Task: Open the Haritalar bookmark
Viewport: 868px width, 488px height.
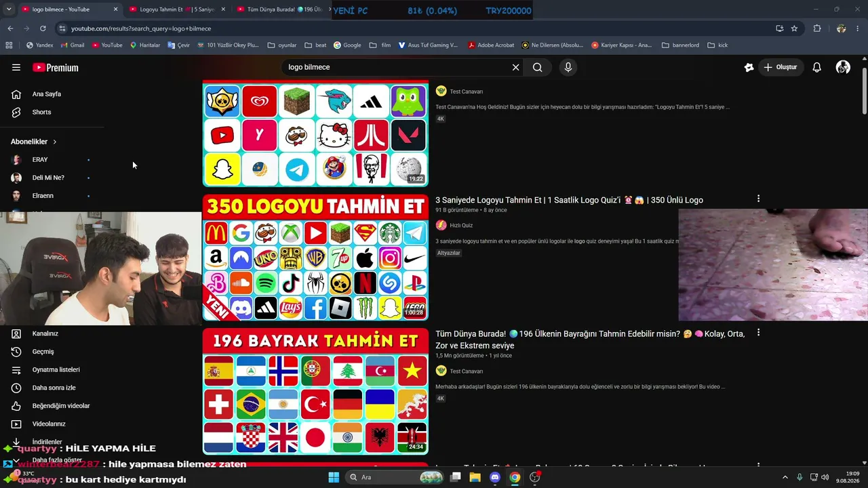Action: (144, 45)
